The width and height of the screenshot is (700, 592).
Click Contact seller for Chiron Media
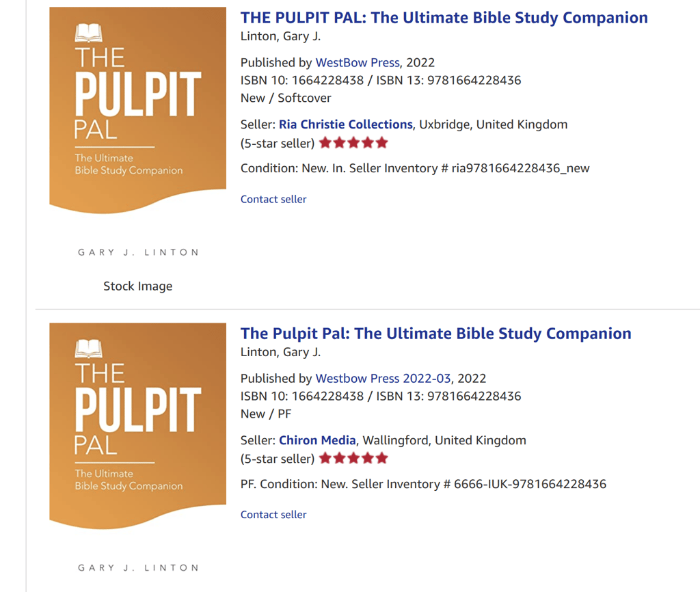(x=273, y=515)
